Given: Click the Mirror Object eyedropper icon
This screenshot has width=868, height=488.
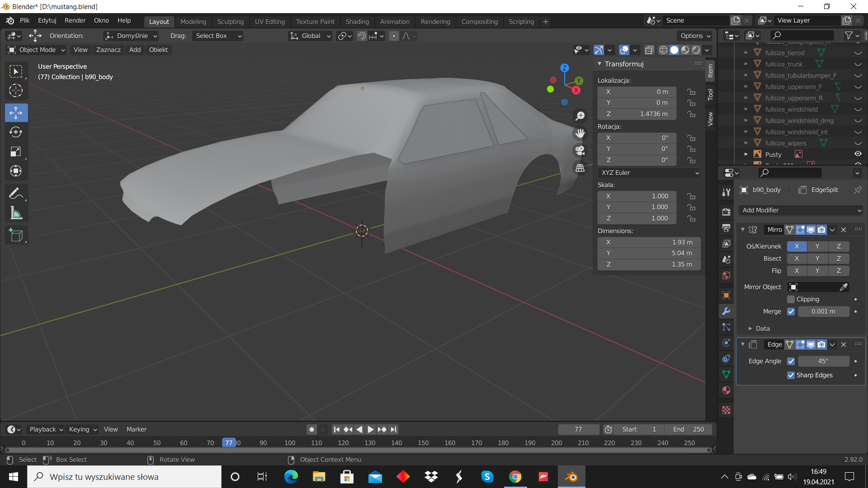Looking at the screenshot, I should click(x=844, y=287).
